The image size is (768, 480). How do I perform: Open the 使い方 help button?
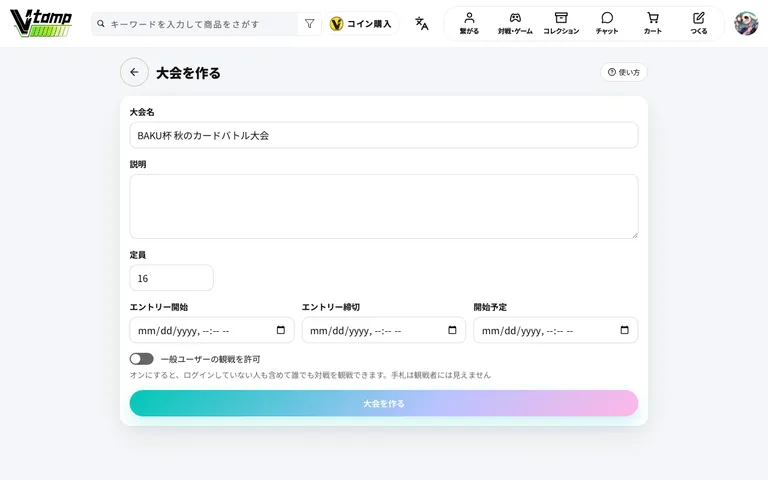[624, 72]
